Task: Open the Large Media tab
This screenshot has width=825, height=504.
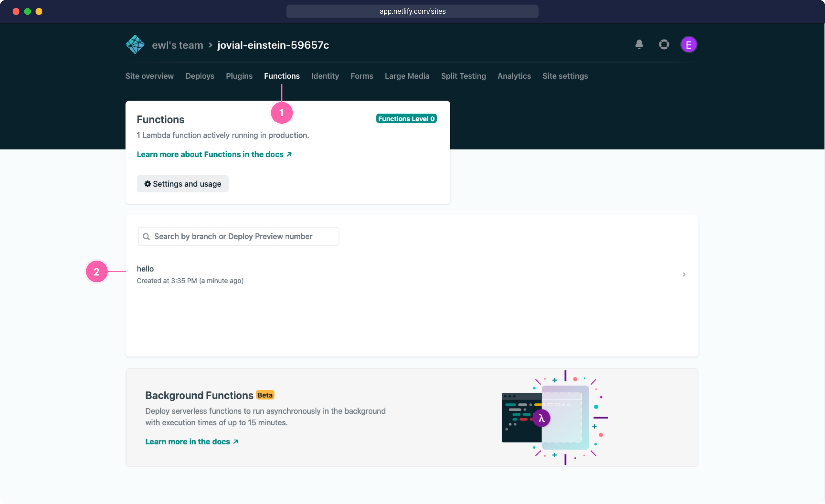Action: (x=407, y=76)
